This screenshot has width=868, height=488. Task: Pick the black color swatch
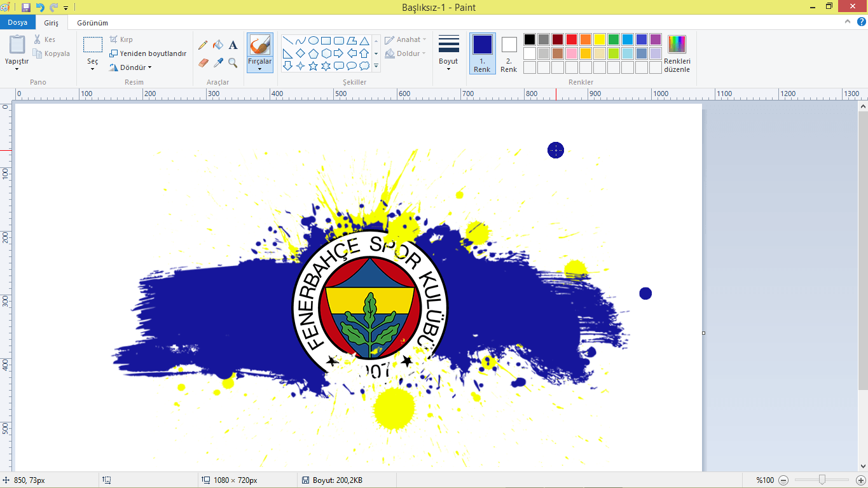530,39
